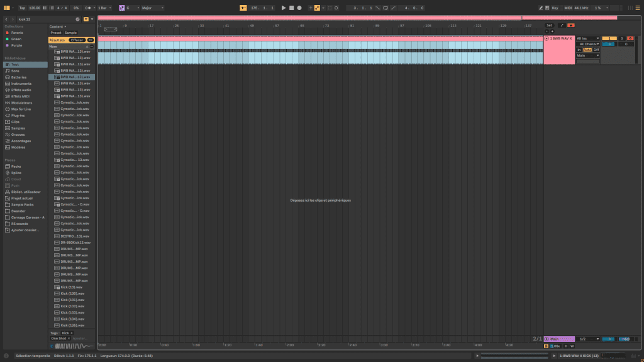Click the Effacer filter button

tap(77, 40)
